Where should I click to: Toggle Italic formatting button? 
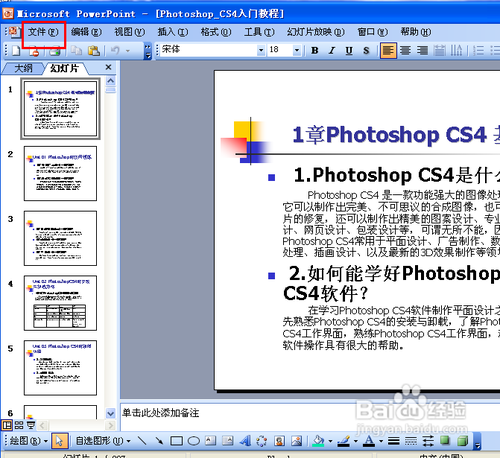pyautogui.click(x=332, y=51)
